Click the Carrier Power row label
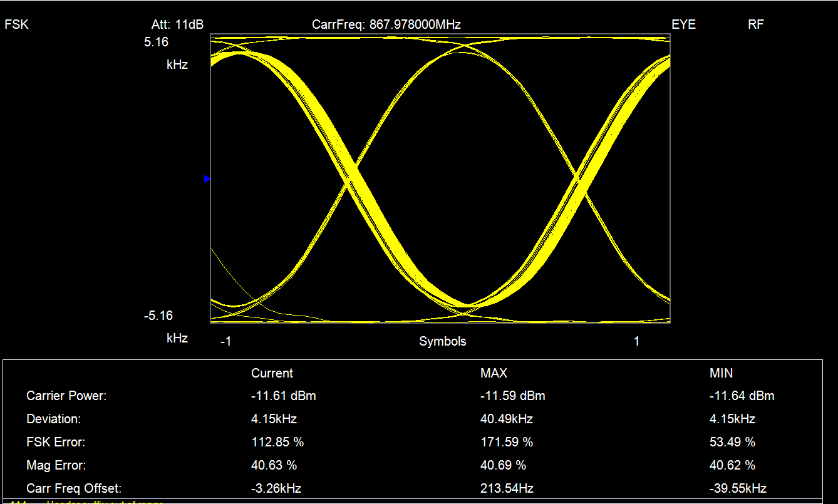Viewport: 838px width, 504px height. (66, 396)
